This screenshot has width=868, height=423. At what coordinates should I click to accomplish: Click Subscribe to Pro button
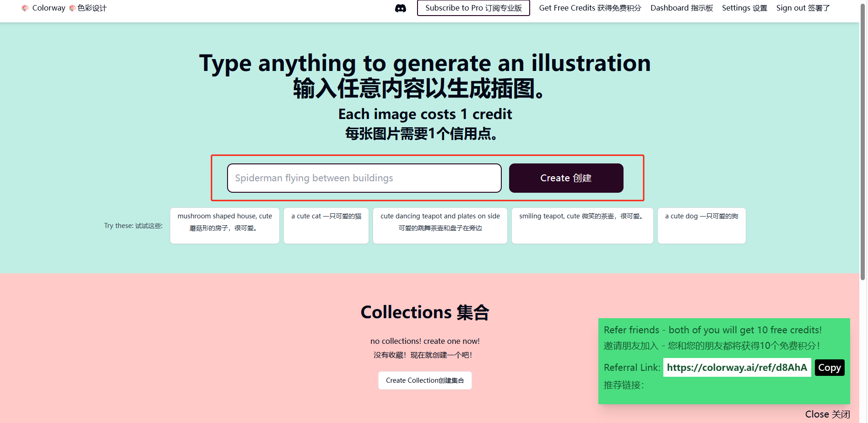pyautogui.click(x=473, y=8)
